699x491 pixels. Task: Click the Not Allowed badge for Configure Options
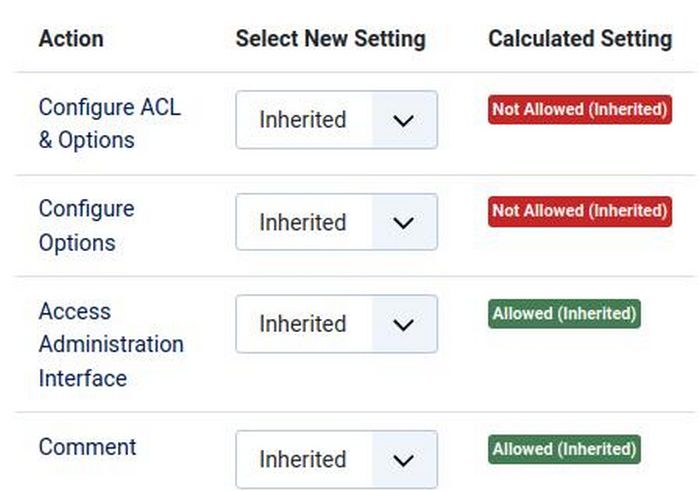(x=579, y=211)
